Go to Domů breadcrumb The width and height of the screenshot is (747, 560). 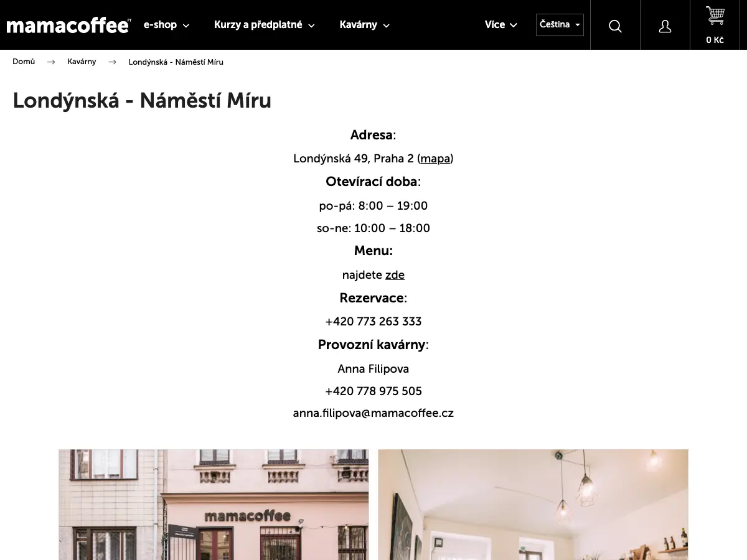[x=24, y=62]
